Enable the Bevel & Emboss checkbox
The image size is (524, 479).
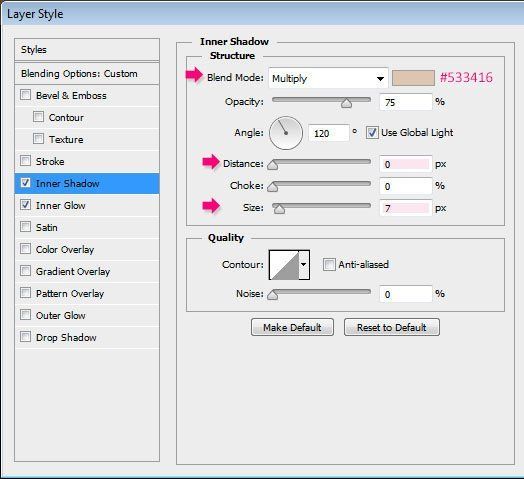tap(25, 95)
